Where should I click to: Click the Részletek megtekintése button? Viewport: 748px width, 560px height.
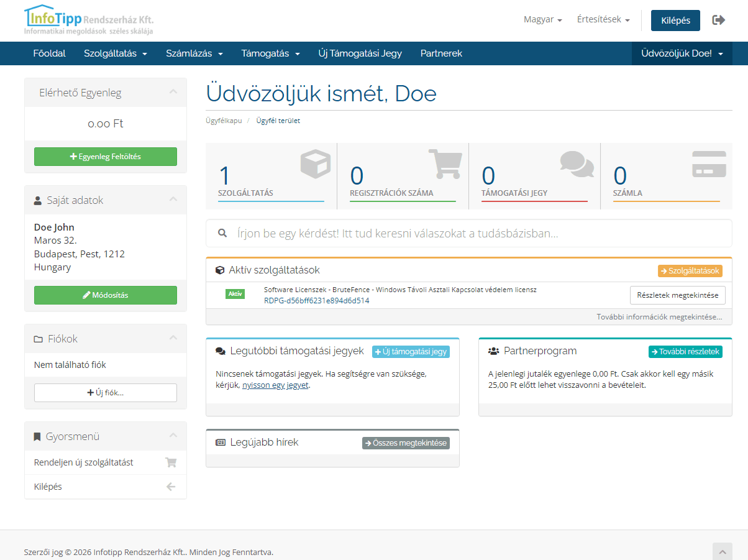point(677,295)
